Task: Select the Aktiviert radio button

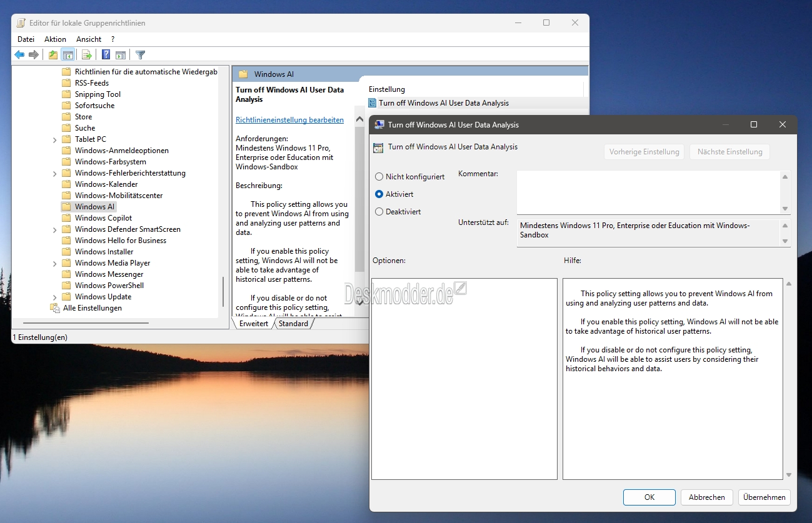Action: (379, 194)
